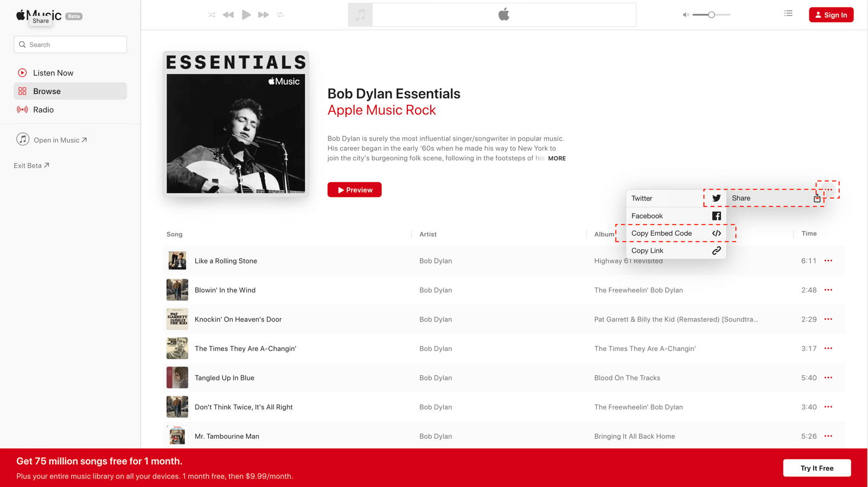Click the shuffle playback icon
This screenshot has width=868, height=487.
pos(212,15)
